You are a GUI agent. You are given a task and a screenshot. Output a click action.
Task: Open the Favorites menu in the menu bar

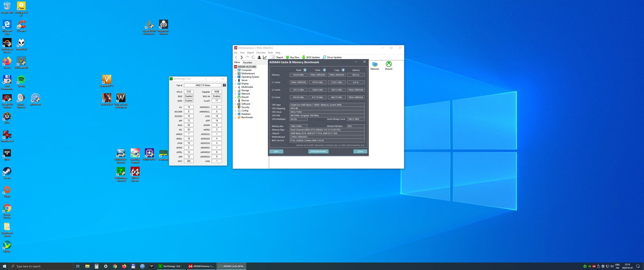[261, 53]
